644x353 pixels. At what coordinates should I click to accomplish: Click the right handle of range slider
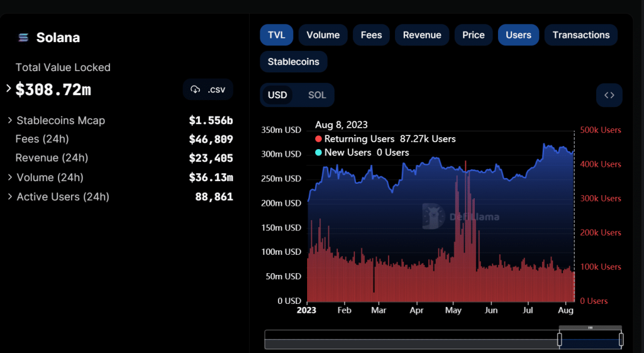tap(621, 340)
